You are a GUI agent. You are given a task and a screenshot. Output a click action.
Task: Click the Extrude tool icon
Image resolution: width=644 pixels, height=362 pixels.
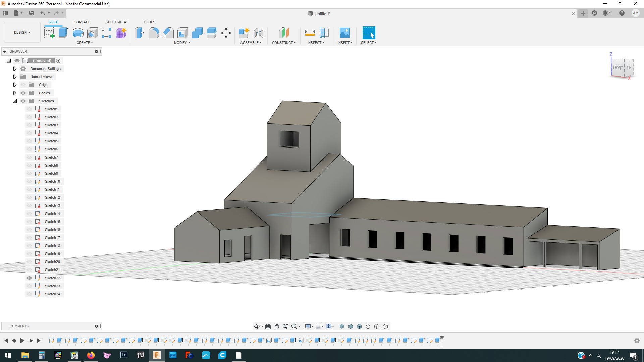tap(63, 33)
